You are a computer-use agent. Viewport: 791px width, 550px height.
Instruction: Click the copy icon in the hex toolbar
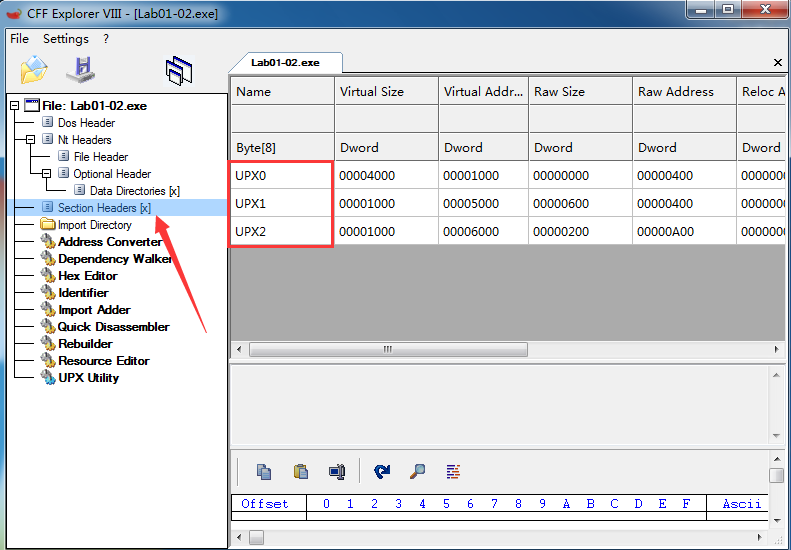point(264,471)
